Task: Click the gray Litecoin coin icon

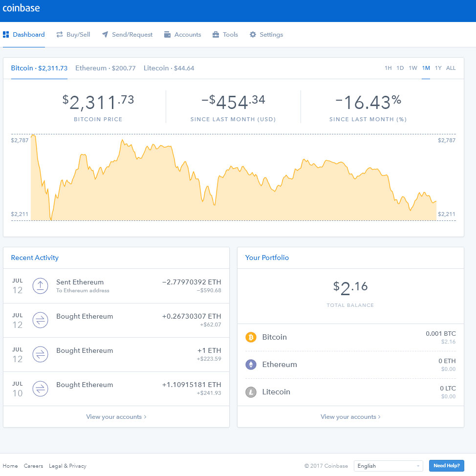Action: [251, 392]
